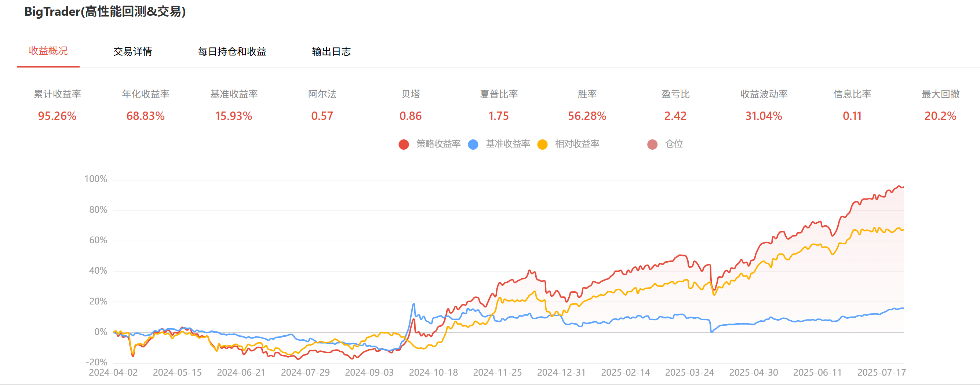Open the 输出日志 tab
This screenshot has width=980, height=387.
[x=331, y=51]
